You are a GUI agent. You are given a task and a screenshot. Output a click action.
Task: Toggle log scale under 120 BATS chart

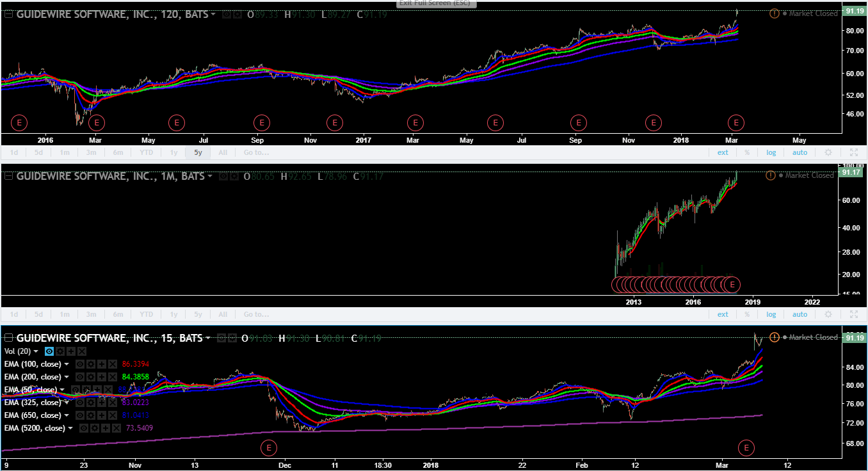click(771, 152)
